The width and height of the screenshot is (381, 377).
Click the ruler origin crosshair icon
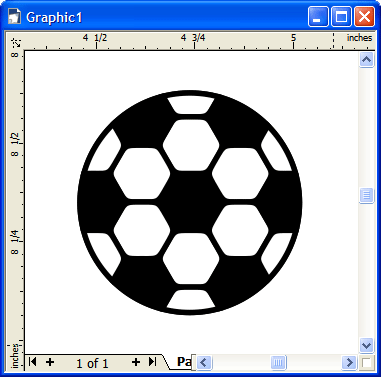click(x=15, y=42)
